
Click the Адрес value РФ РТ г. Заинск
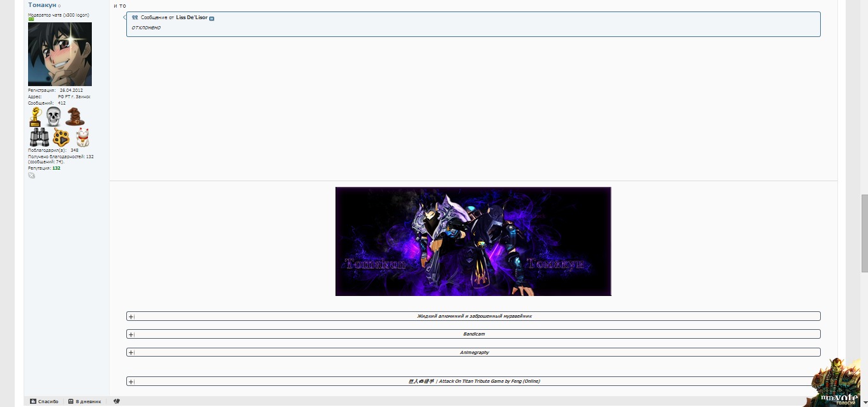[74, 97]
